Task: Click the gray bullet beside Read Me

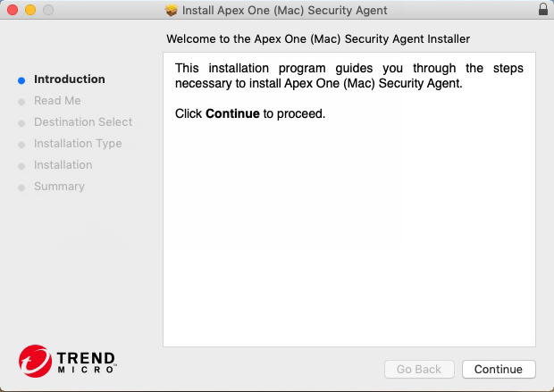Action: (21, 102)
